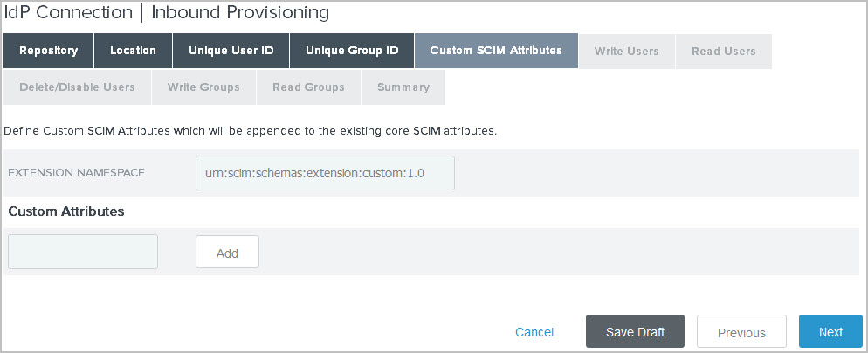The height and width of the screenshot is (353, 868).
Task: Go back using the Previous button
Action: click(x=741, y=332)
